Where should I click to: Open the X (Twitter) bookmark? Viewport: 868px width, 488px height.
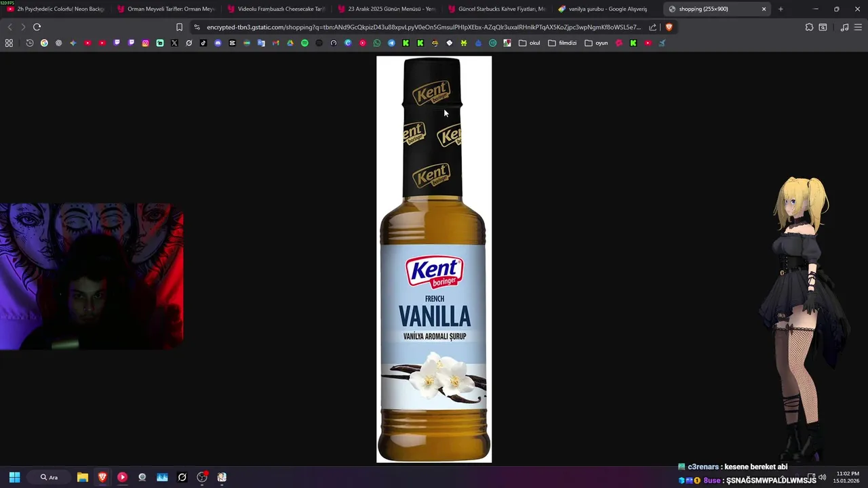point(174,43)
